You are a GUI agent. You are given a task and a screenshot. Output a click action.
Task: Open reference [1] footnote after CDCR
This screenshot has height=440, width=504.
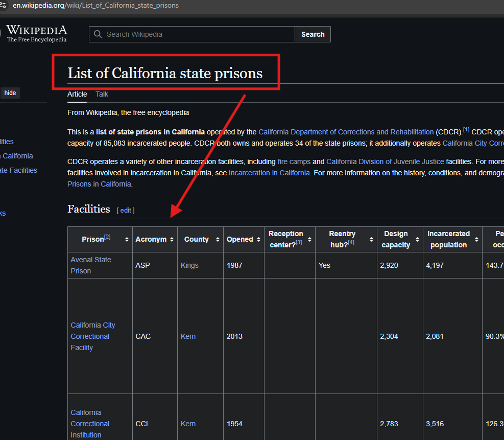coord(466,130)
